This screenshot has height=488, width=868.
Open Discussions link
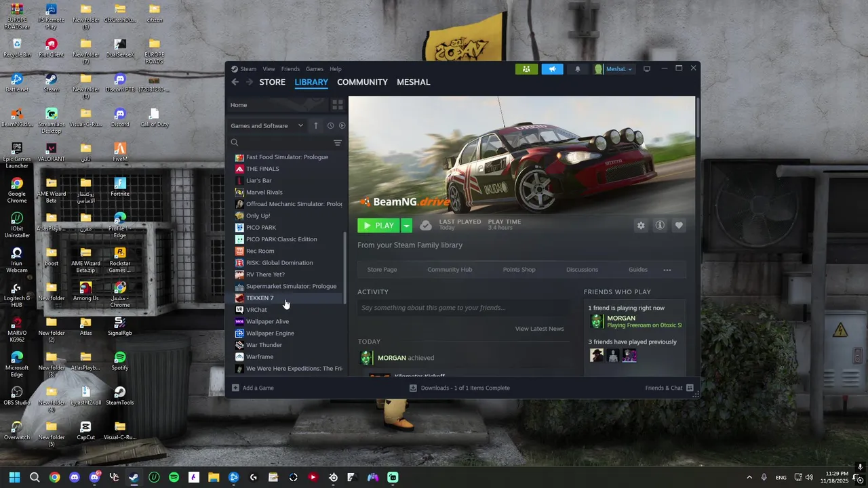582,270
